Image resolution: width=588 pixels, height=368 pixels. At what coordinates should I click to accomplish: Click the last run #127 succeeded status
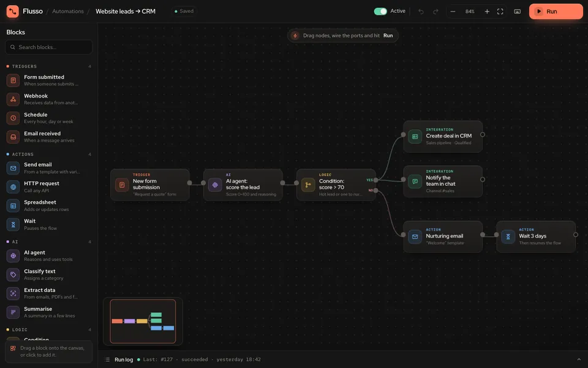pyautogui.click(x=198, y=359)
